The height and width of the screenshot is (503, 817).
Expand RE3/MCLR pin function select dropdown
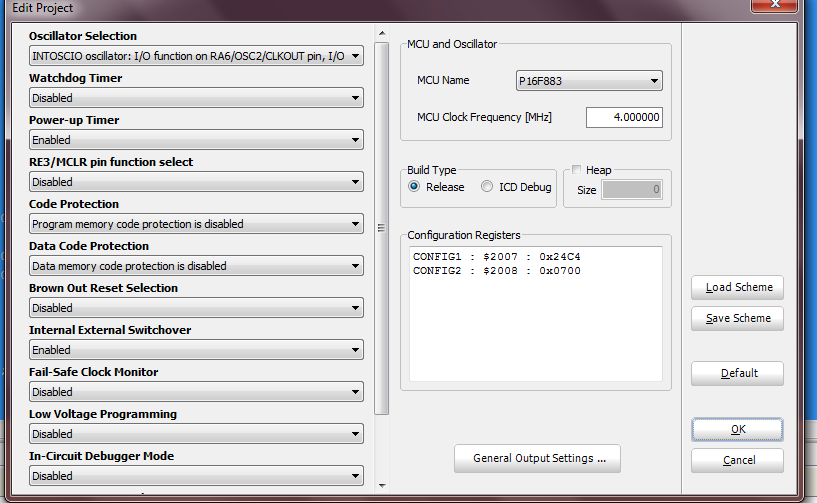pyautogui.click(x=196, y=182)
